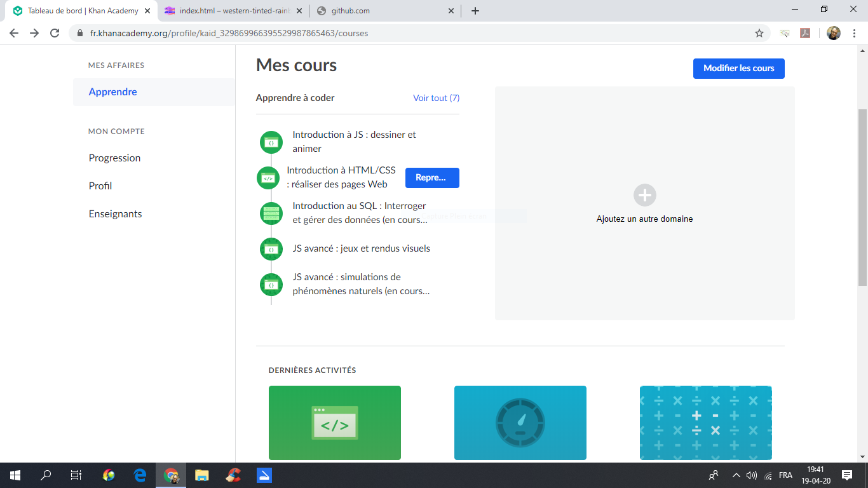Go back with the browser back arrow
This screenshot has width=868, height=488.
(14, 33)
